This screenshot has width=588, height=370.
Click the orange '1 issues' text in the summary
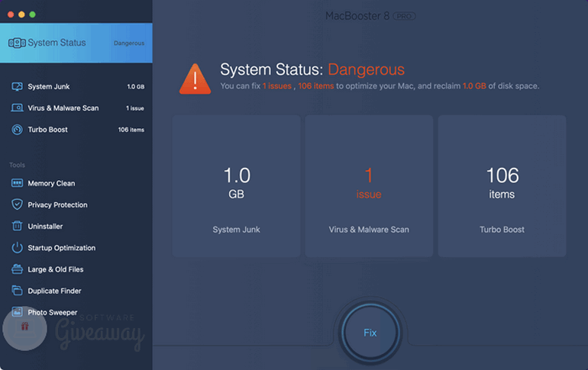pos(276,86)
